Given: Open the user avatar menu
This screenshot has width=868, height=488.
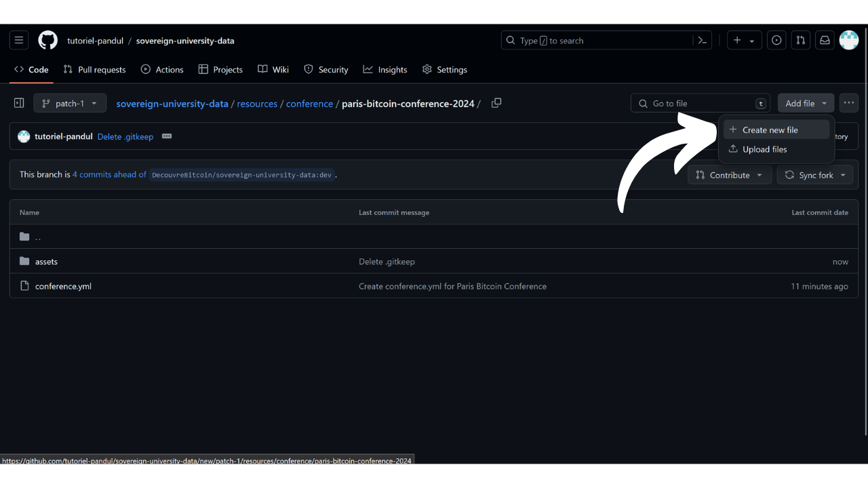Looking at the screenshot, I should 849,41.
